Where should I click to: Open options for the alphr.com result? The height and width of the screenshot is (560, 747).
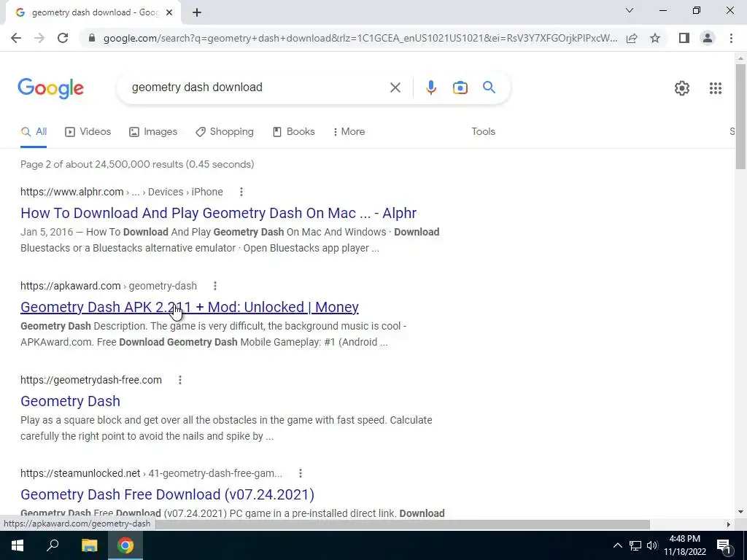coord(241,192)
